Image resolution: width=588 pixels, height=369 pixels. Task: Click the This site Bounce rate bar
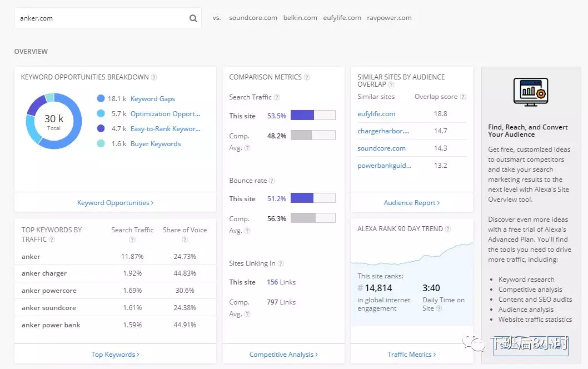tap(313, 198)
